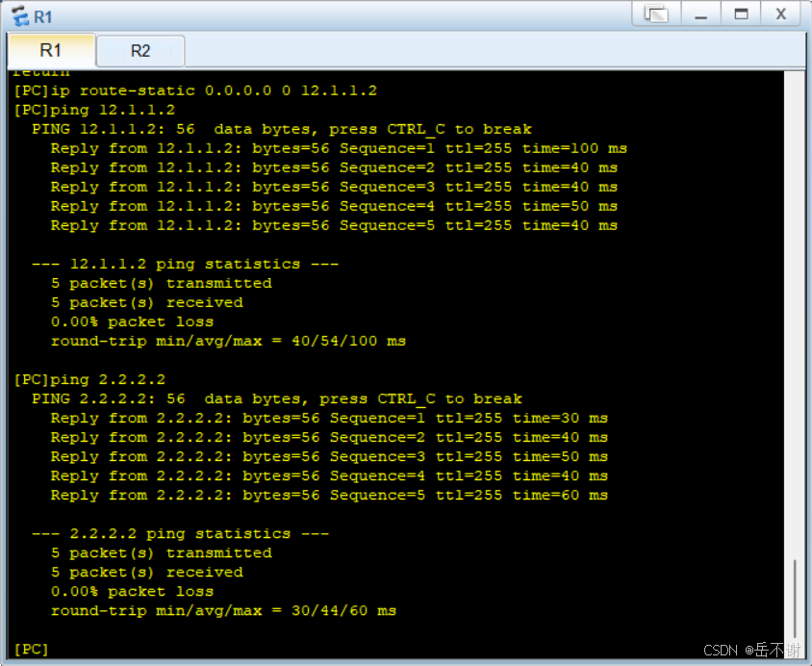Switch to the R2 tab
The width and height of the screenshot is (812, 666).
click(140, 51)
